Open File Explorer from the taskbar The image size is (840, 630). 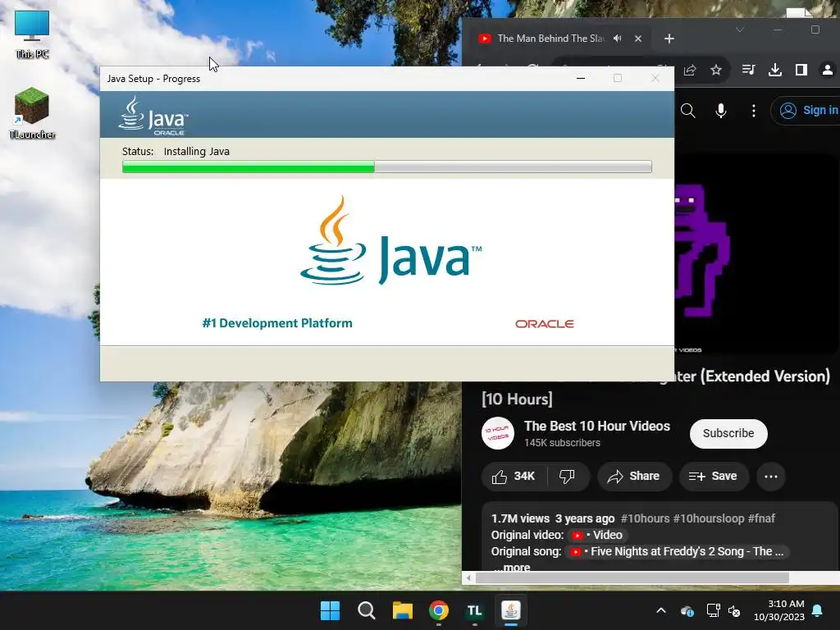(402, 610)
